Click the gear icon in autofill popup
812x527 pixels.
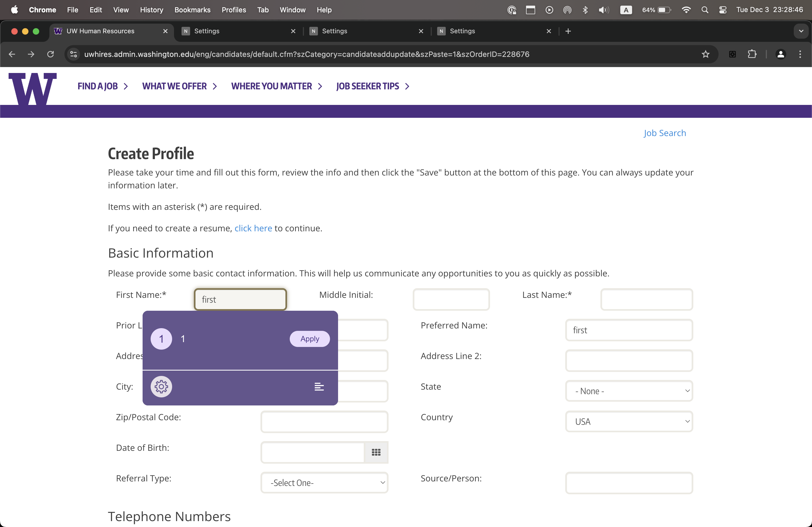pyautogui.click(x=161, y=387)
